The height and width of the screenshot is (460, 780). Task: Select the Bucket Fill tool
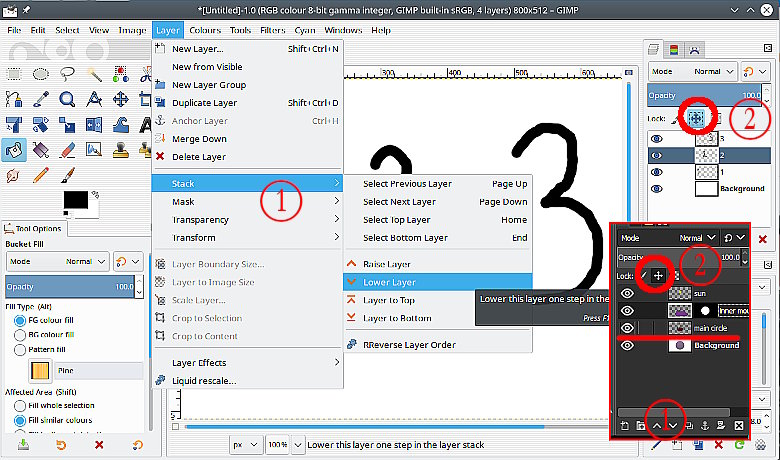click(14, 150)
